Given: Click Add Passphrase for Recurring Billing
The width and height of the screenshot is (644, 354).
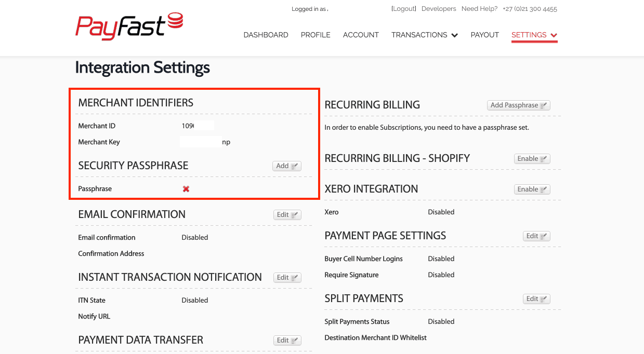Looking at the screenshot, I should tap(519, 105).
